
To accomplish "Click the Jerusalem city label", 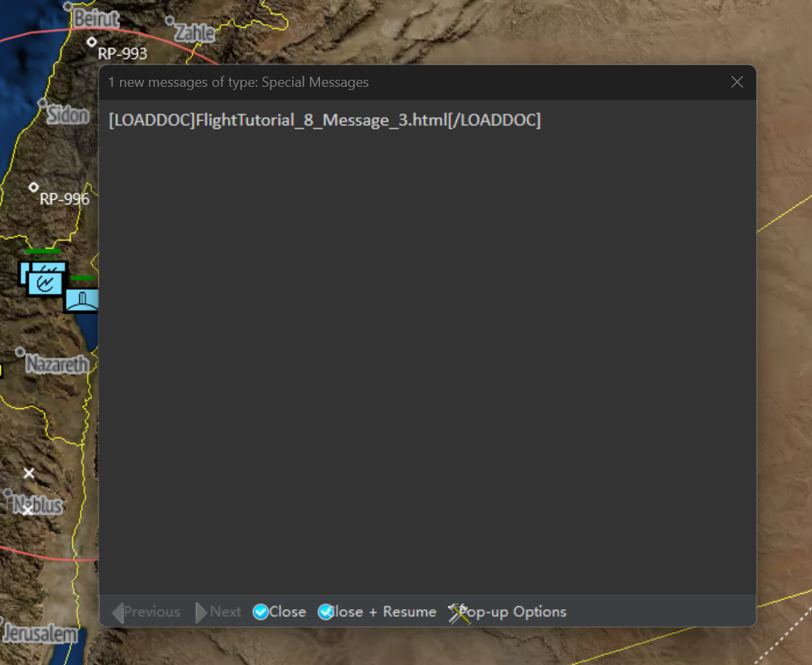I will pos(40,633).
